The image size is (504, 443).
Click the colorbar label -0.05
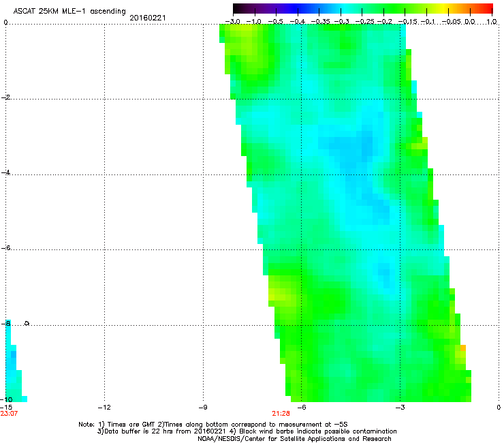452,22
